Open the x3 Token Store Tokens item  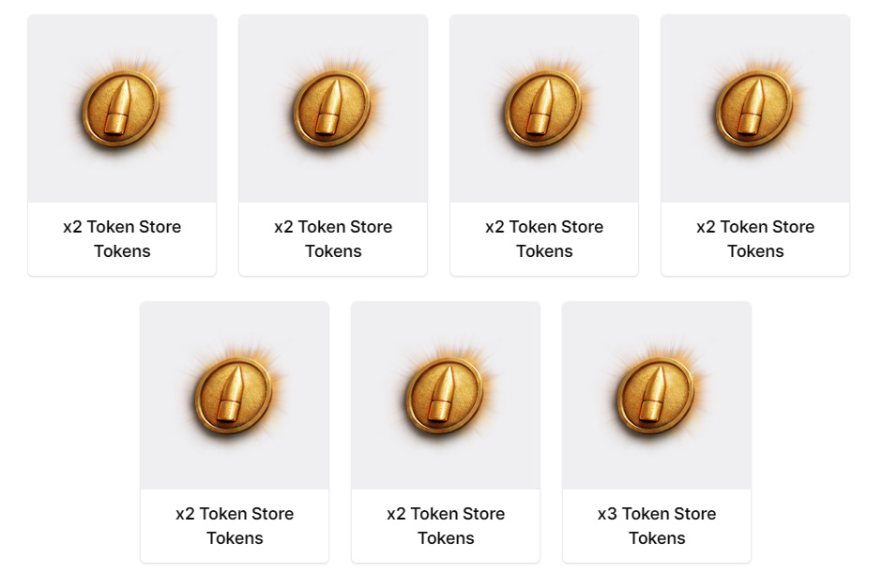pos(657,431)
